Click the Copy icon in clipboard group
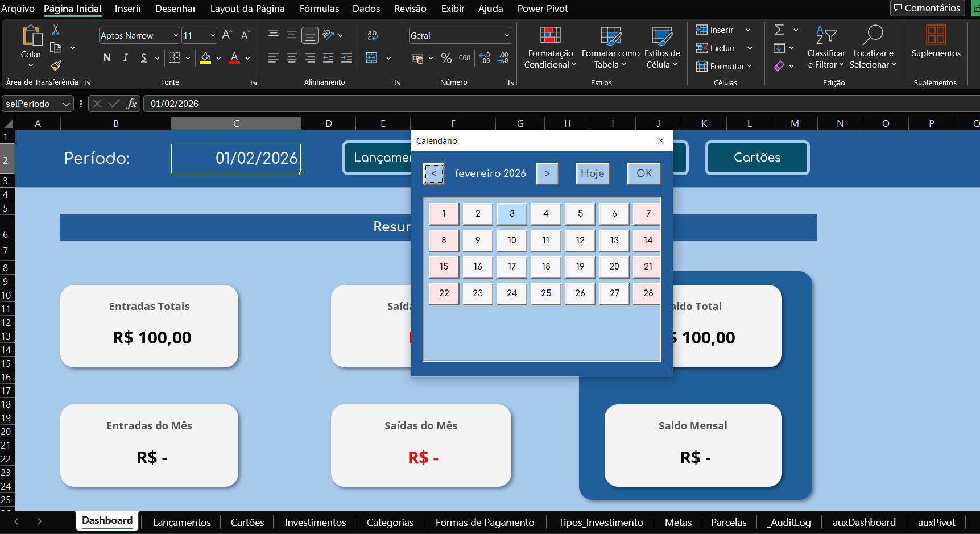Screen dimensions: 980x534 click(56, 48)
